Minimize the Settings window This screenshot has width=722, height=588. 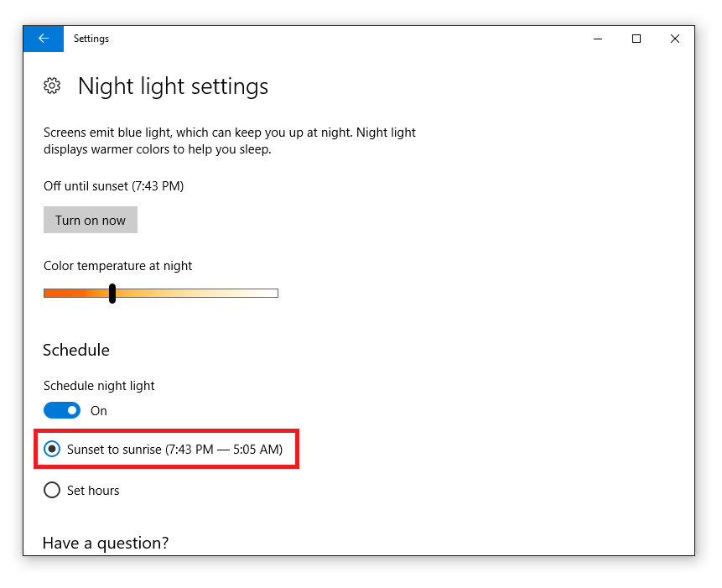point(598,39)
